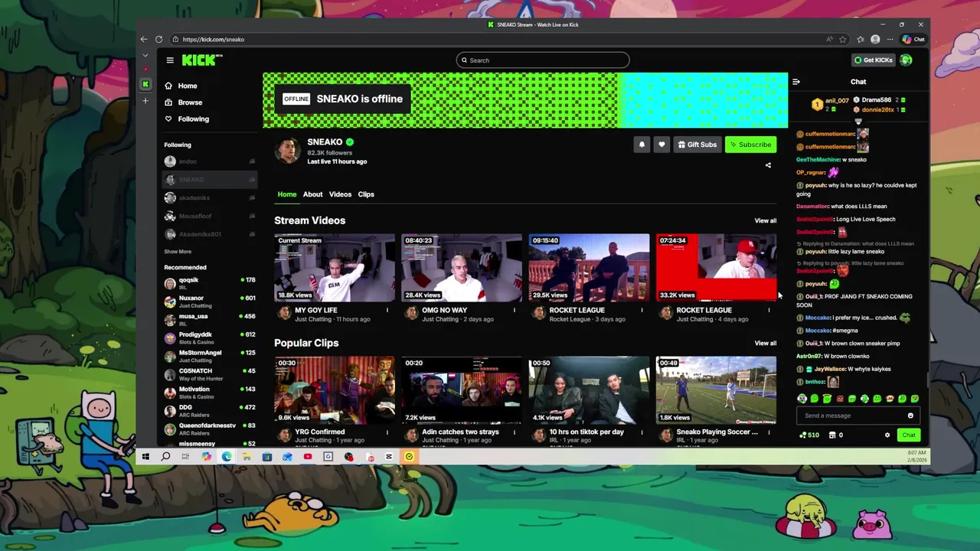Open the Edge sidebar Kick tab icon

click(x=145, y=84)
